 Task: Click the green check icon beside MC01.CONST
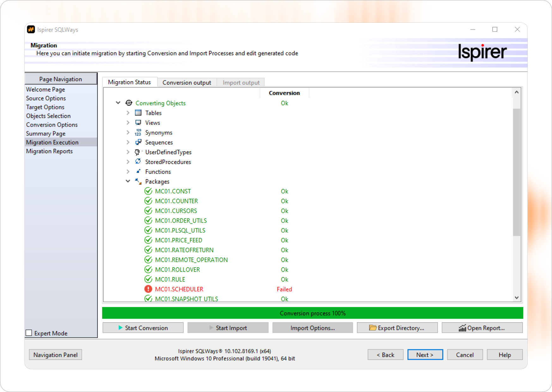click(148, 191)
